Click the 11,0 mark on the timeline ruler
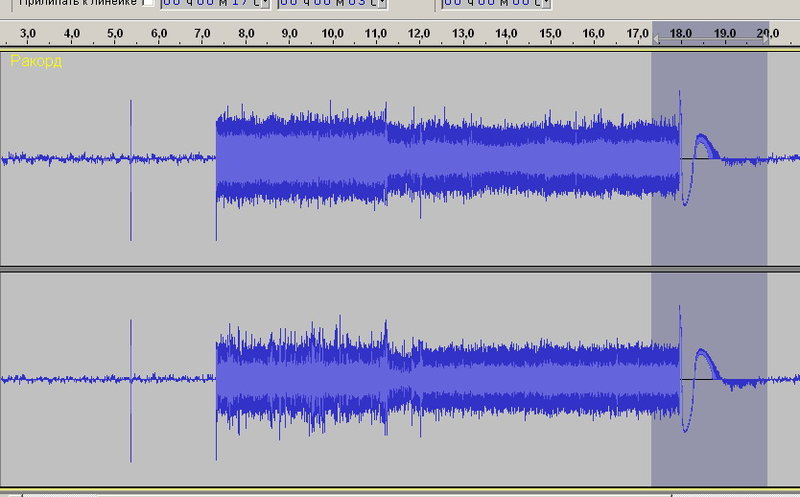Viewport: 800px width, 497px height. [376, 34]
